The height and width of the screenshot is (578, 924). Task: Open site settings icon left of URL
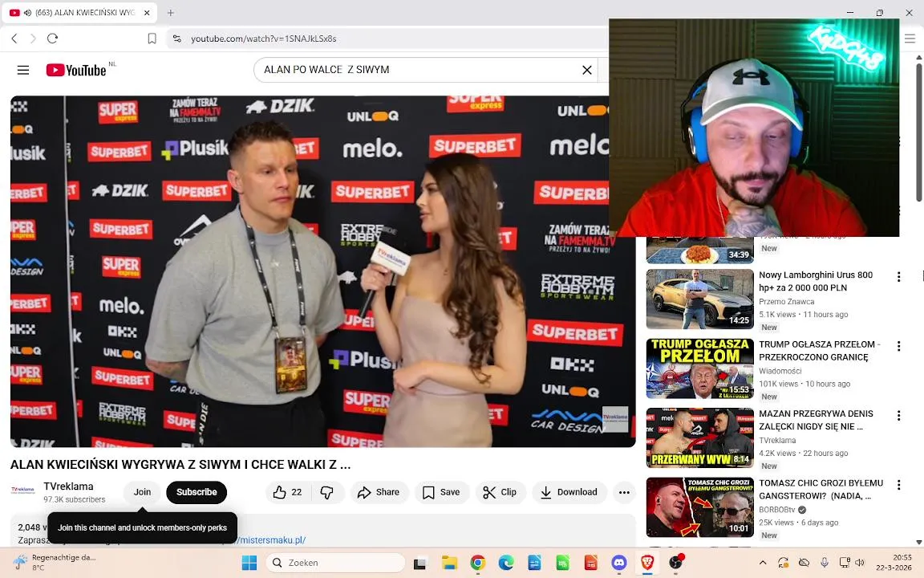(x=176, y=39)
